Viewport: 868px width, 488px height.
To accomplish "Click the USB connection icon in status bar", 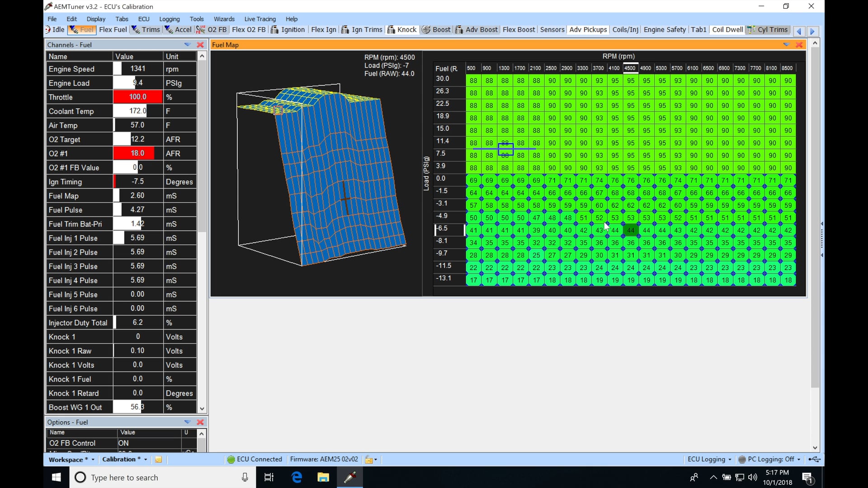I will pos(815,460).
